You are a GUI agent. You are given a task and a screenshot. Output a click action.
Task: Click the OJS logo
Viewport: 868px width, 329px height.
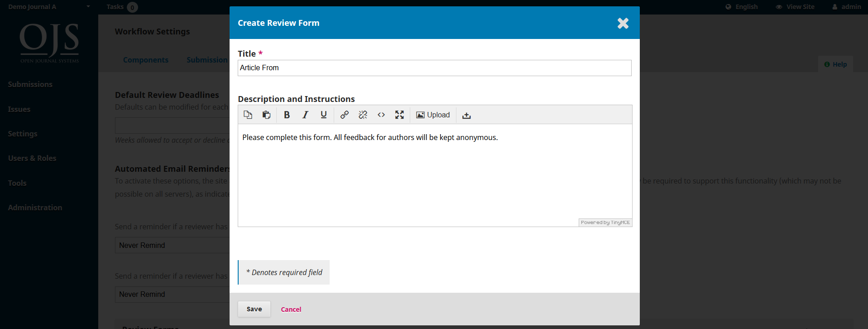tap(49, 43)
